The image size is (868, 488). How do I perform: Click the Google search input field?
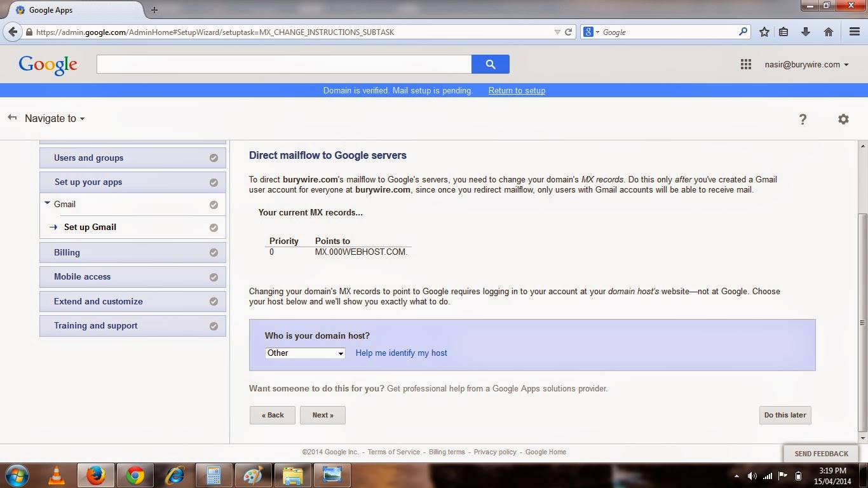(x=284, y=64)
